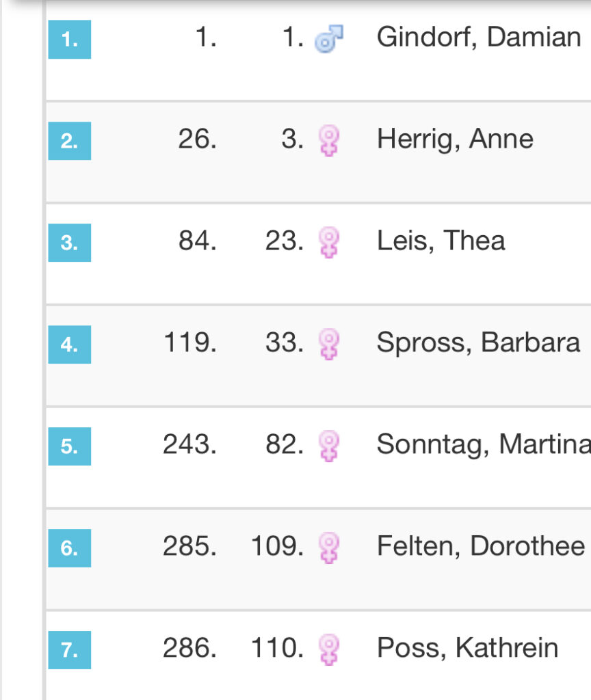591x700 pixels.
Task: Click the blue rank badge number 7
Action: (x=69, y=649)
